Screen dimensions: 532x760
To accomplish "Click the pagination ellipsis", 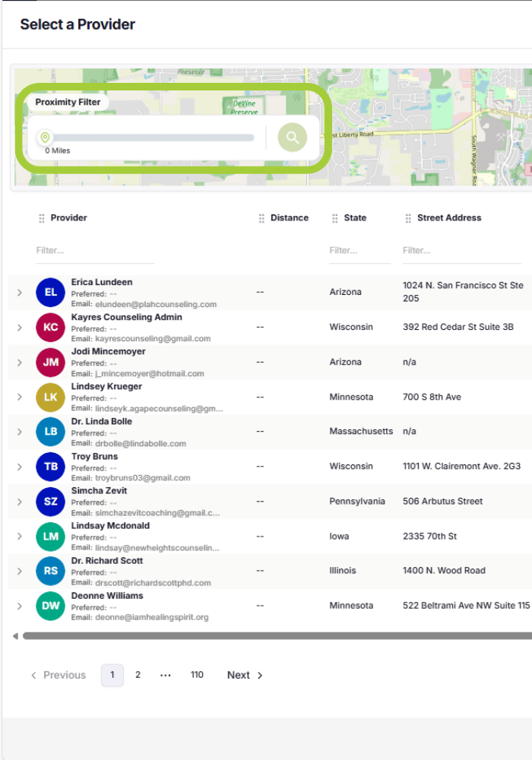I will [166, 675].
